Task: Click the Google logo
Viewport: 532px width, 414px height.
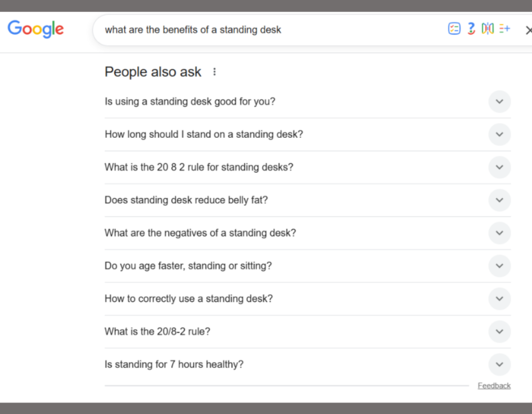Action: [35, 29]
